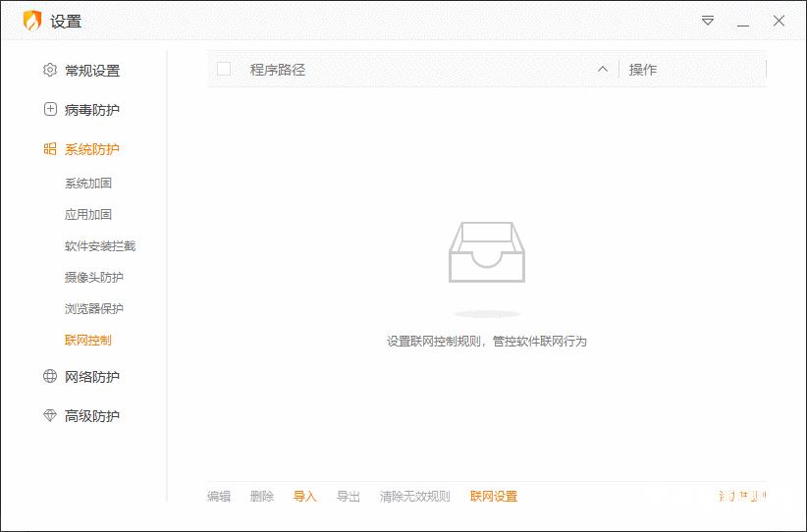Screen dimensions: 807x532
Task: Select 应用加固 in the sidebar
Action: [88, 215]
